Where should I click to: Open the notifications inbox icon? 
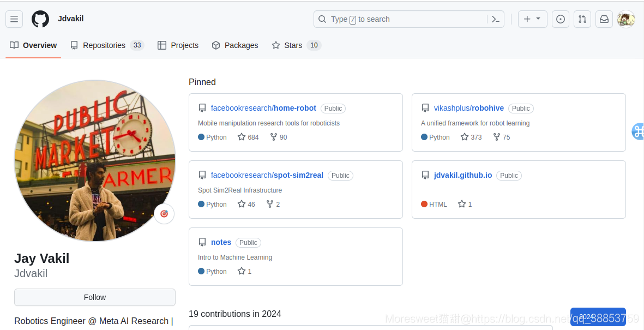pyautogui.click(x=604, y=19)
